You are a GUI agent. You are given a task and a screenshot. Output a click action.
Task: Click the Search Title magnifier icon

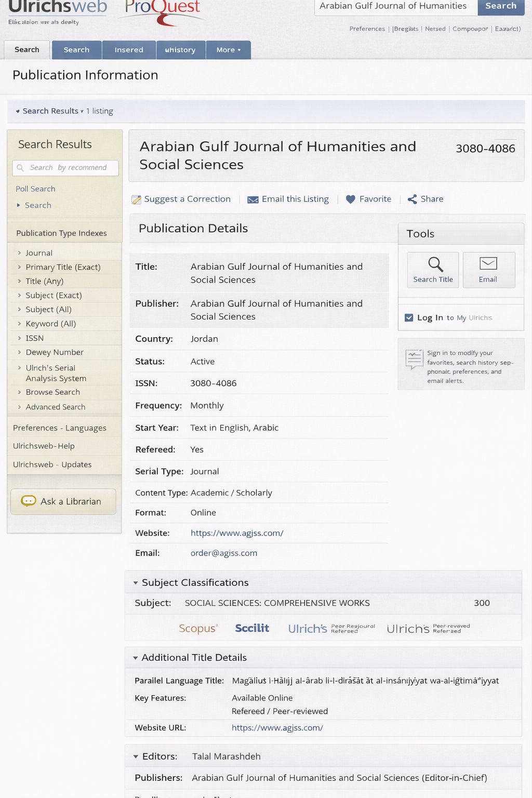click(435, 264)
